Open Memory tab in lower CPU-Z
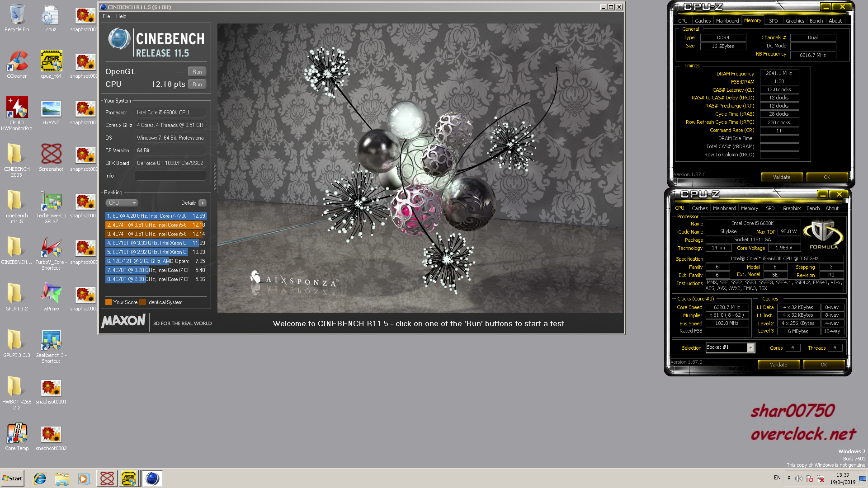 point(749,208)
